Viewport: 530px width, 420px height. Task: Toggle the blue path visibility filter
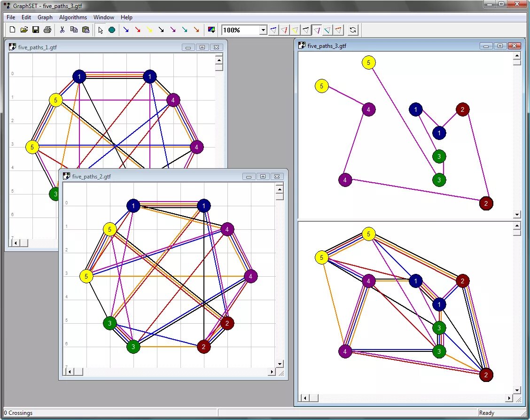[273, 30]
